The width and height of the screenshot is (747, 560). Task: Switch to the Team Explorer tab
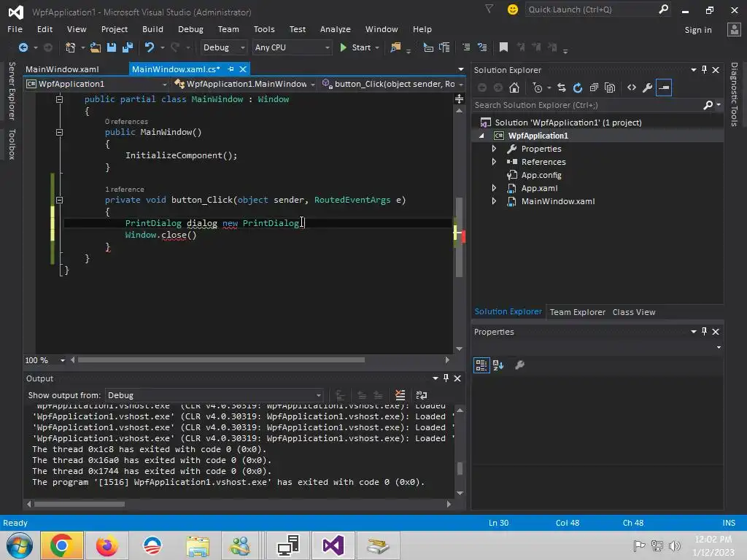click(578, 312)
